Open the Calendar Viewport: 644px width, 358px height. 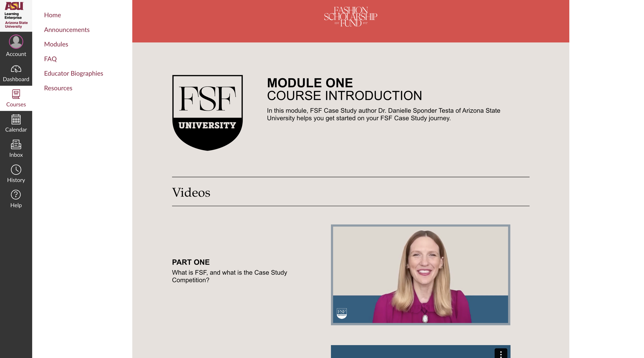(16, 124)
